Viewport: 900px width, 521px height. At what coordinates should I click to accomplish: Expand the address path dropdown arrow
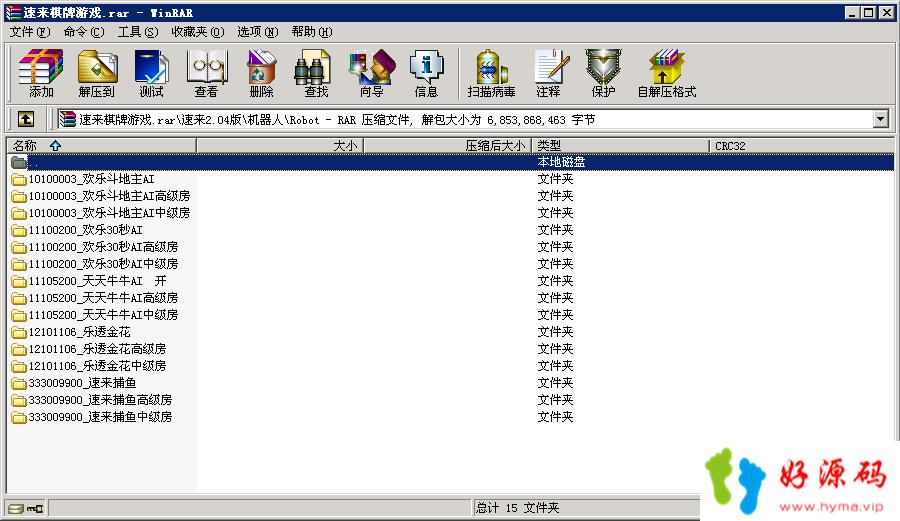[x=881, y=119]
